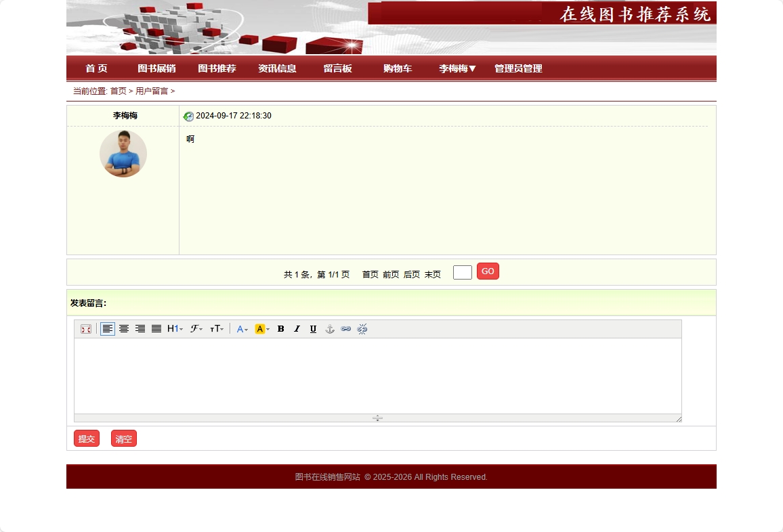Align text right in editor
Viewport: 783px width, 532px height.
140,329
